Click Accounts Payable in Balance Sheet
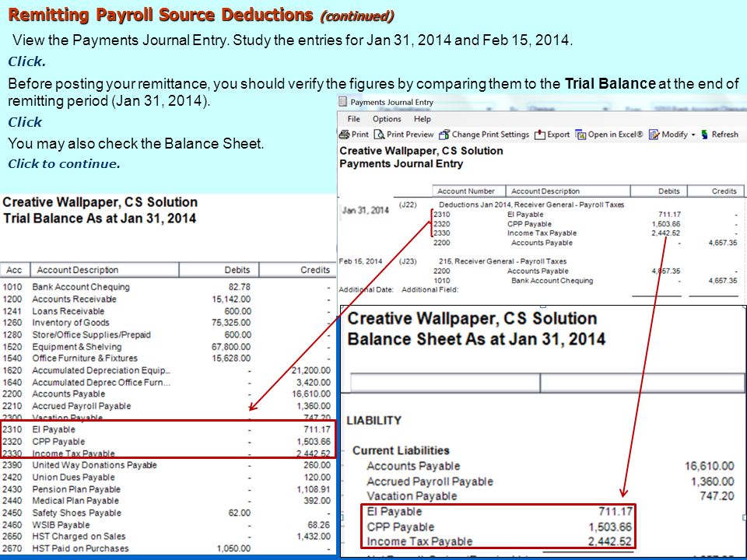 pos(413,466)
